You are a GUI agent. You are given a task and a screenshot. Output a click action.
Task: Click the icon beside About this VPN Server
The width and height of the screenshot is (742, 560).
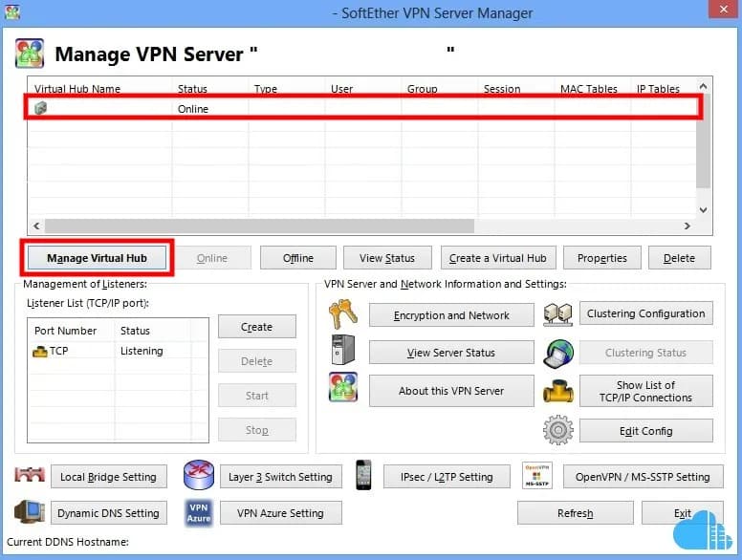(343, 387)
